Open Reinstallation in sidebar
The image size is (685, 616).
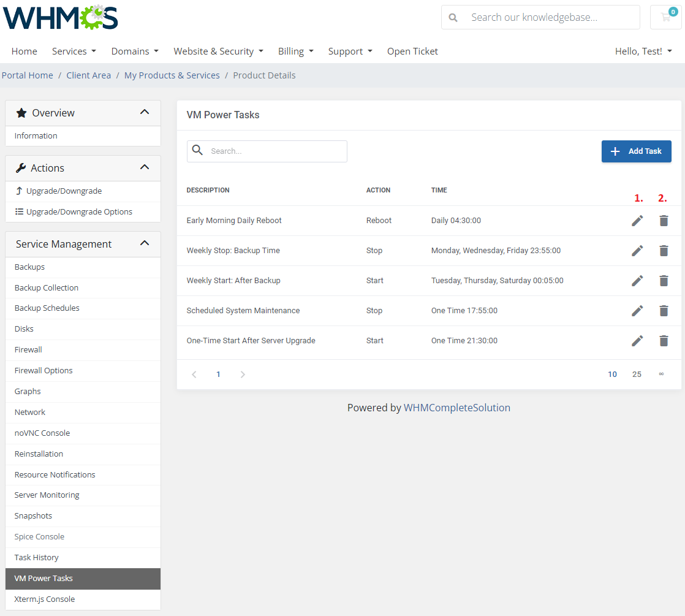pyautogui.click(x=83, y=454)
